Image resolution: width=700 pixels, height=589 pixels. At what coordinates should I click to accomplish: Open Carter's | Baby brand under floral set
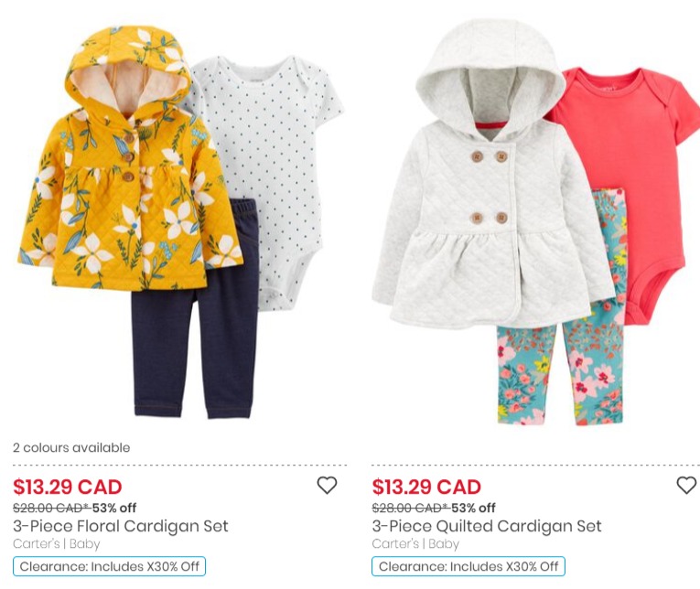point(56,544)
